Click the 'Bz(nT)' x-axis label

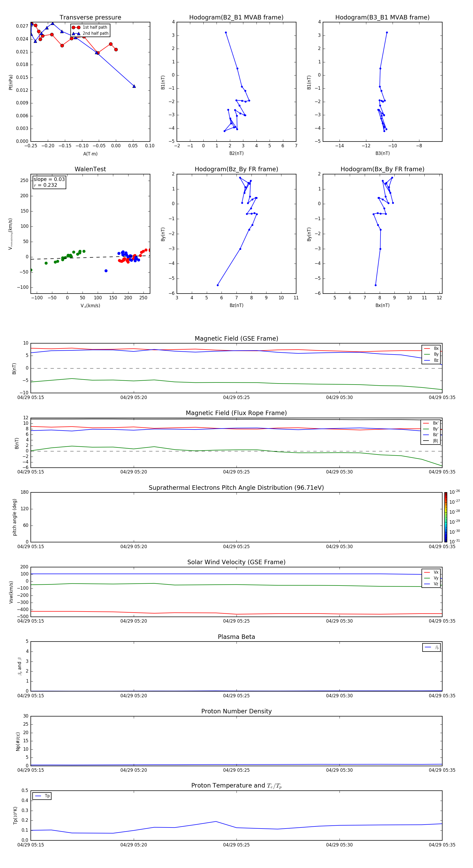point(236,305)
